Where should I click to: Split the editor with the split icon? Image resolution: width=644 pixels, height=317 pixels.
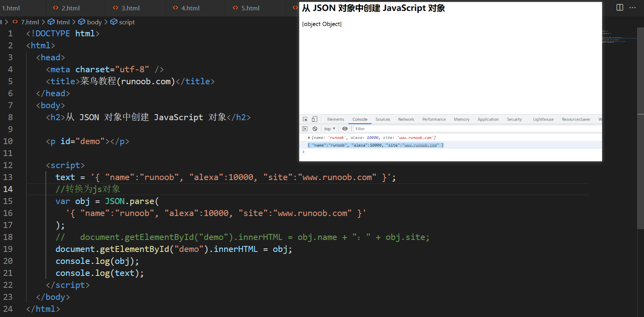point(620,8)
